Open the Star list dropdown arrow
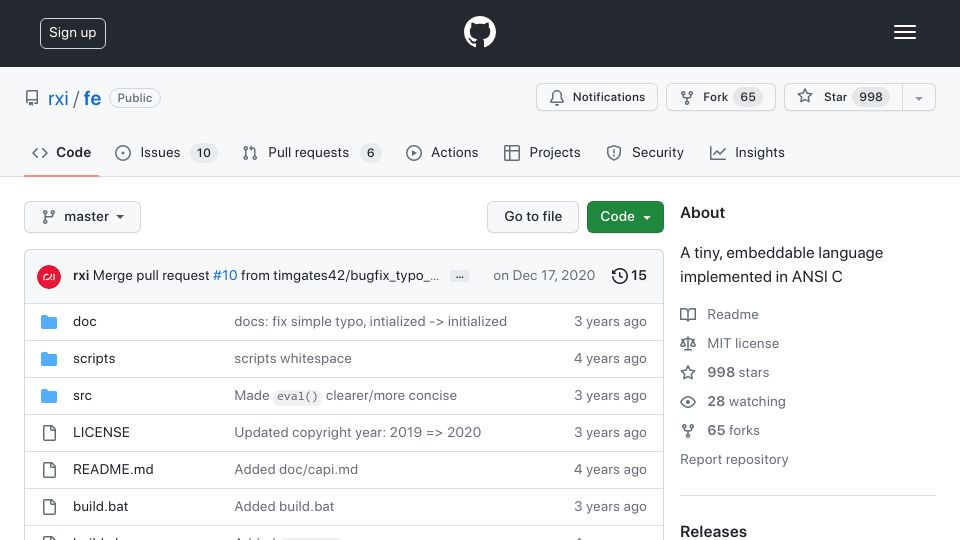Screen dimensions: 960x540 point(919,97)
